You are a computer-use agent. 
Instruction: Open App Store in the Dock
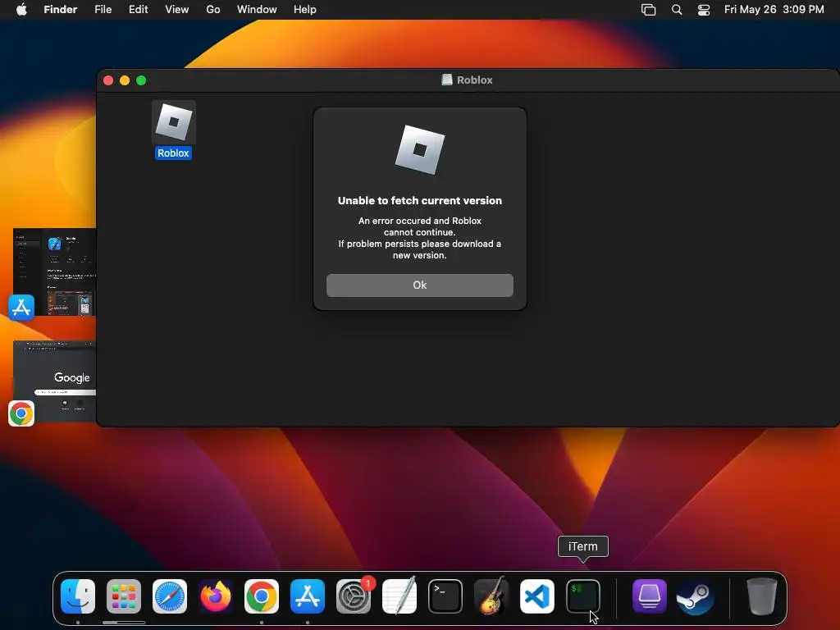308,596
